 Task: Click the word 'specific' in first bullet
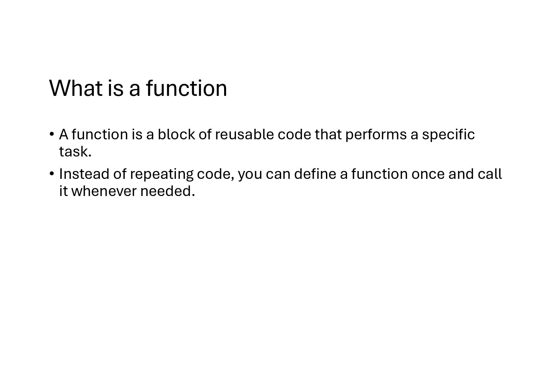click(x=448, y=134)
